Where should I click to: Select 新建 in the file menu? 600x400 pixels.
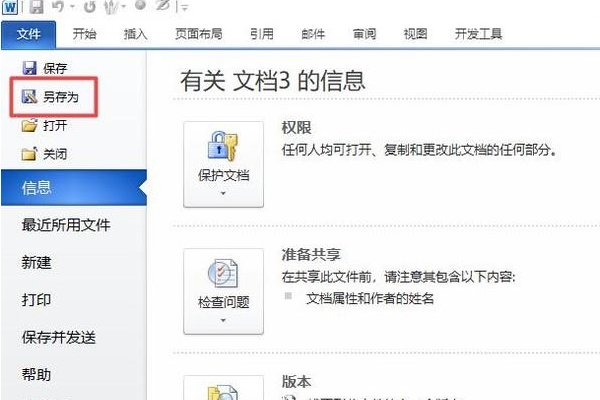(x=36, y=262)
